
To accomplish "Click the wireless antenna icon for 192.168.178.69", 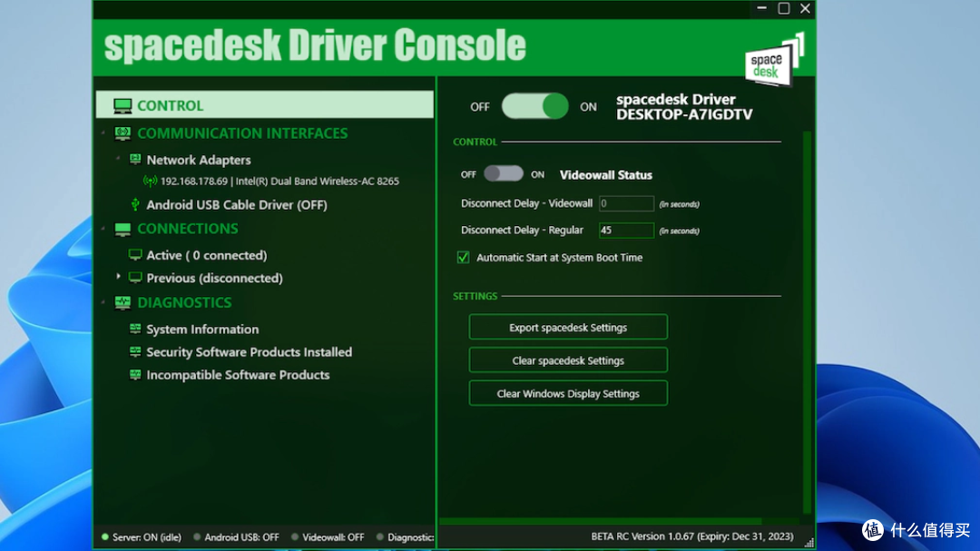I will coord(150,182).
